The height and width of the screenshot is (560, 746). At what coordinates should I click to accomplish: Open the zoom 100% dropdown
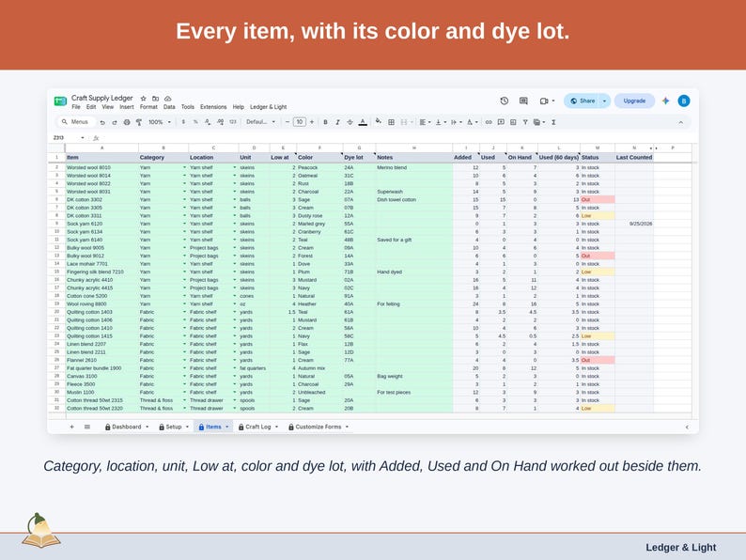160,122
